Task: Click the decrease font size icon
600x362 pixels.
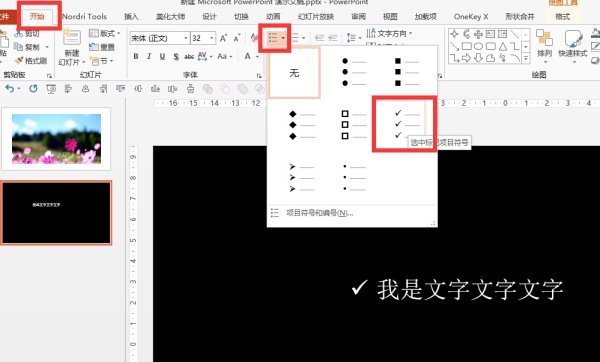Action: click(x=237, y=38)
